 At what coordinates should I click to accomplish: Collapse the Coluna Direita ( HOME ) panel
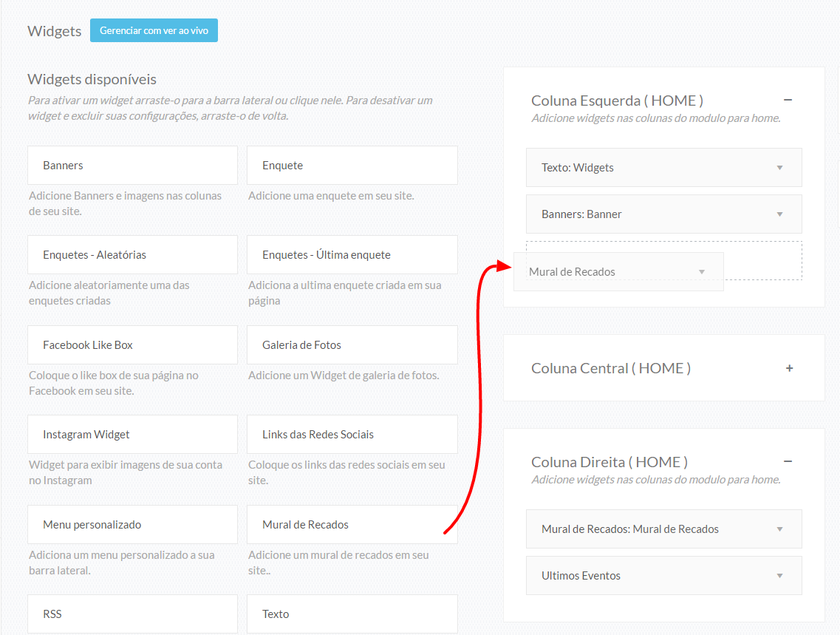point(788,461)
